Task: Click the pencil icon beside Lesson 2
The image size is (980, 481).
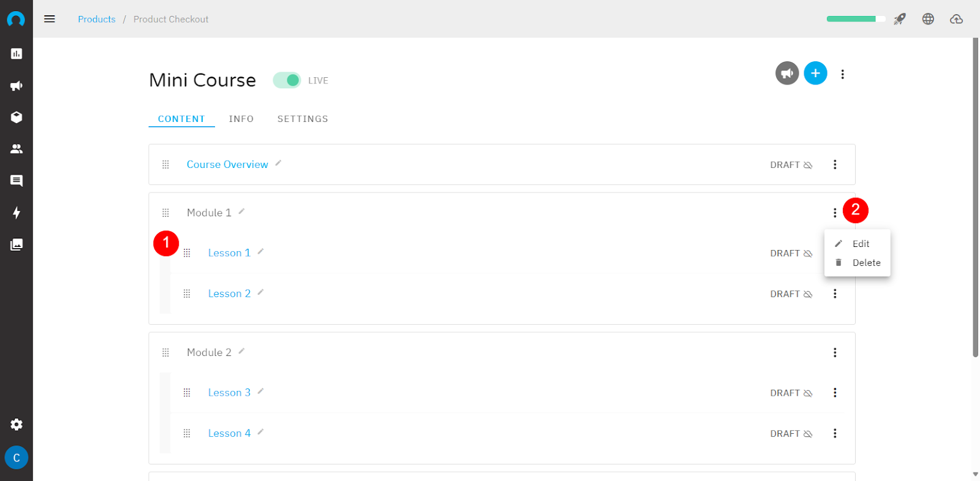Action: tap(260, 292)
